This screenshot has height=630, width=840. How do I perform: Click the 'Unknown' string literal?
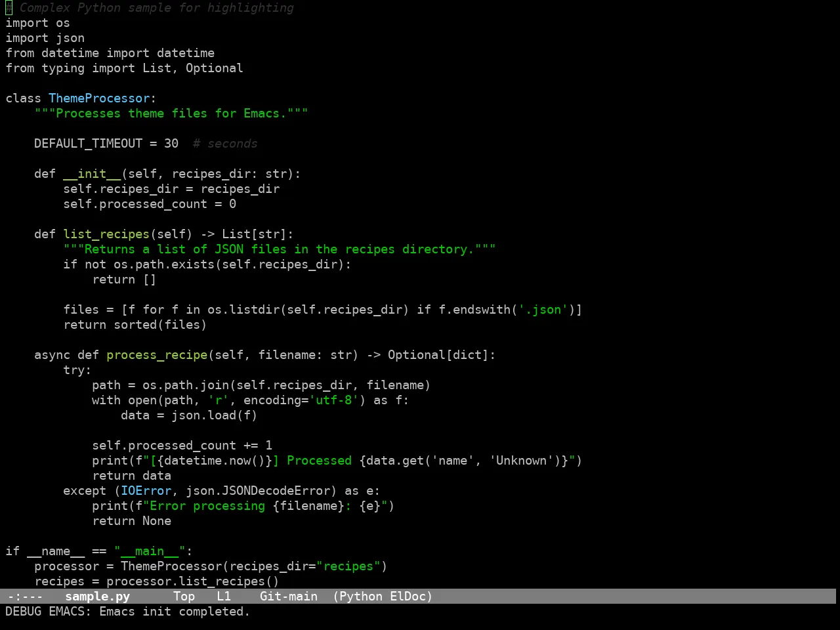tap(521, 461)
